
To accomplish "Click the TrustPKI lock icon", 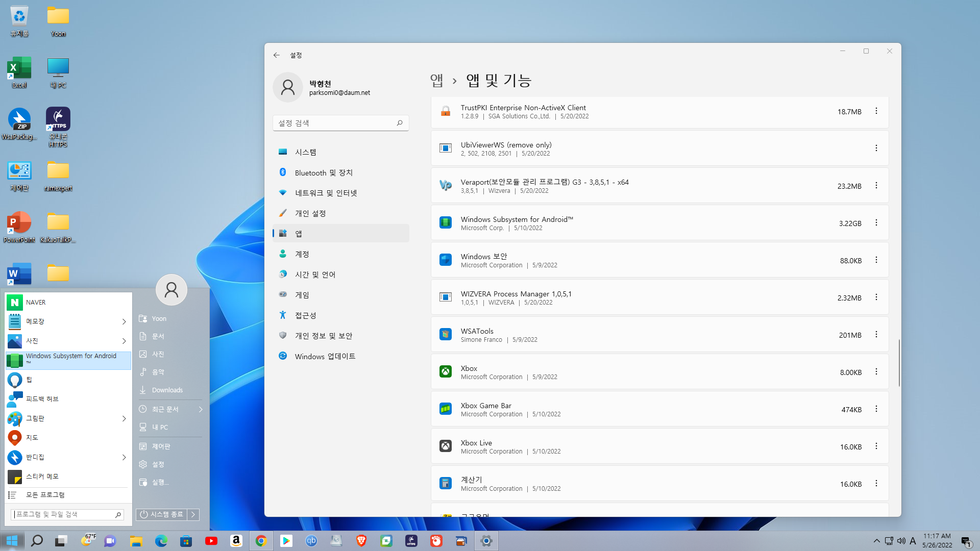I will click(446, 111).
